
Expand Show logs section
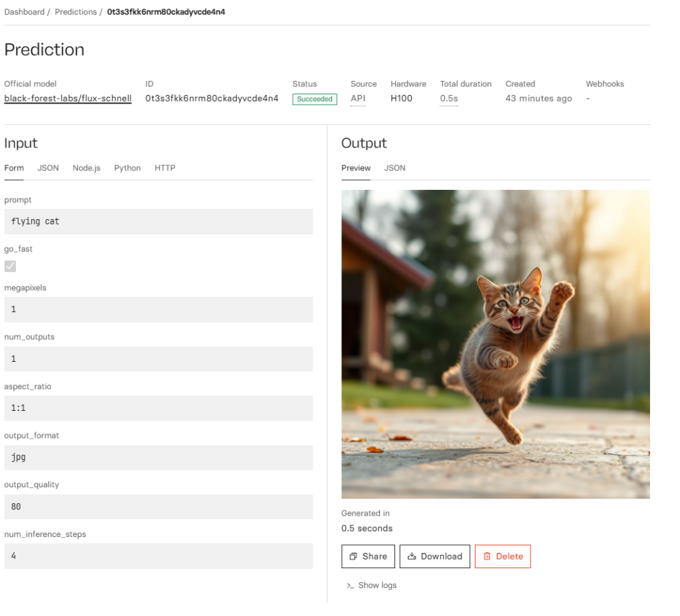click(x=371, y=585)
